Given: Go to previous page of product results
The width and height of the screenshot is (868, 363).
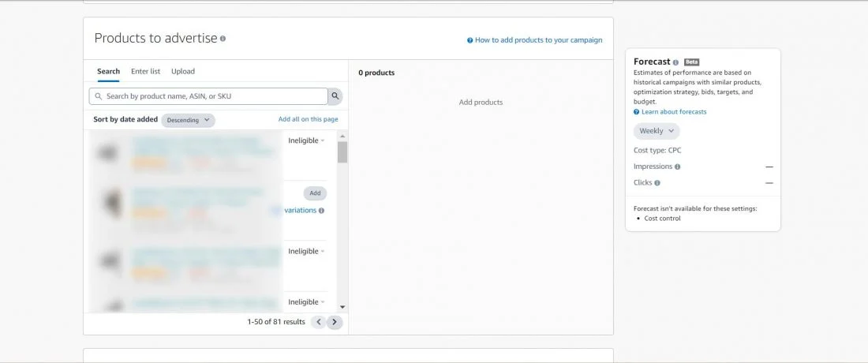Looking at the screenshot, I should pyautogui.click(x=318, y=322).
